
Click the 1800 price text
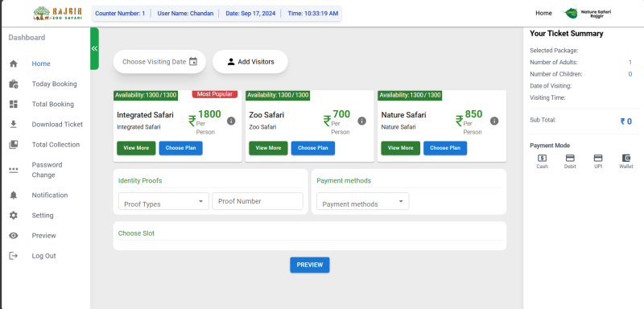209,114
